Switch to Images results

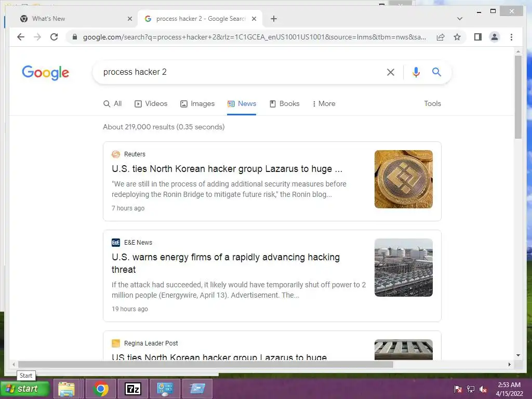tap(197, 103)
